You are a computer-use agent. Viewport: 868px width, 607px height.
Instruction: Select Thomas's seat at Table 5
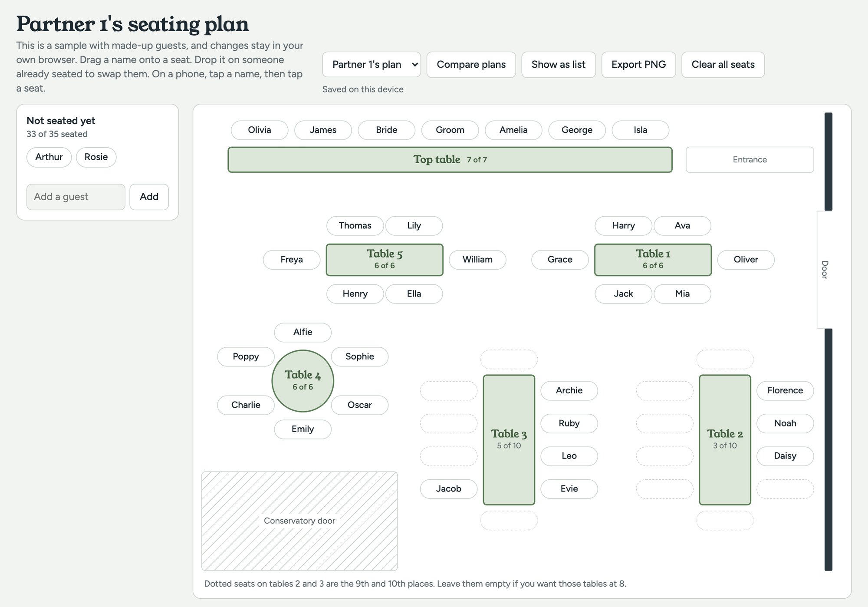[355, 226]
